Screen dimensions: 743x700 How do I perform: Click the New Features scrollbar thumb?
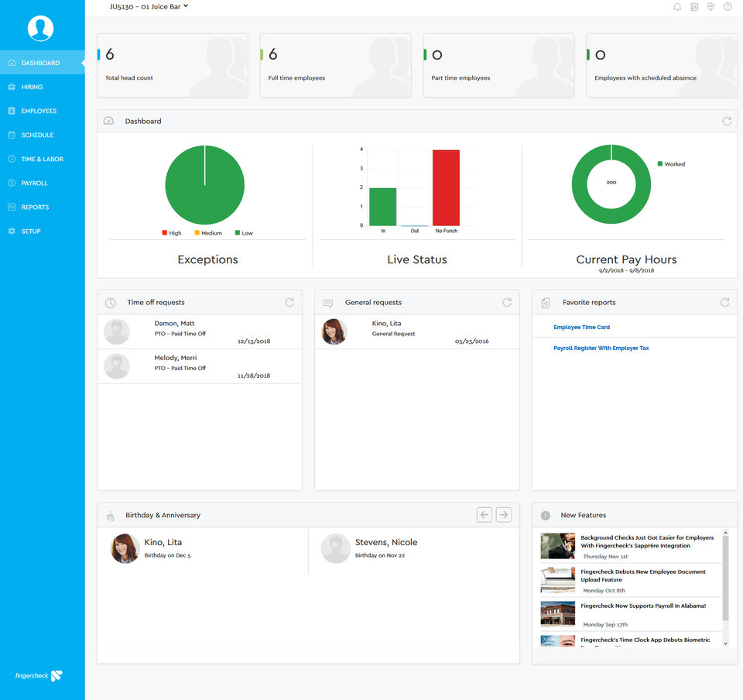click(725, 578)
